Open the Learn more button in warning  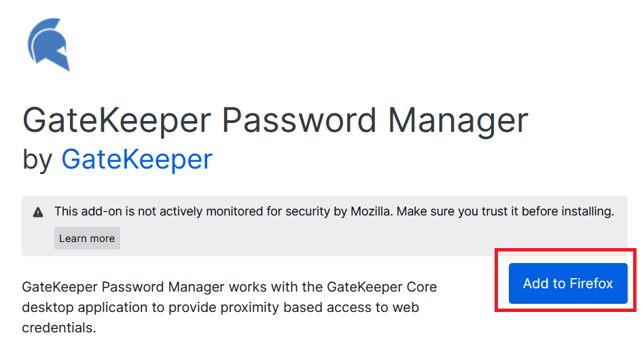click(x=87, y=239)
